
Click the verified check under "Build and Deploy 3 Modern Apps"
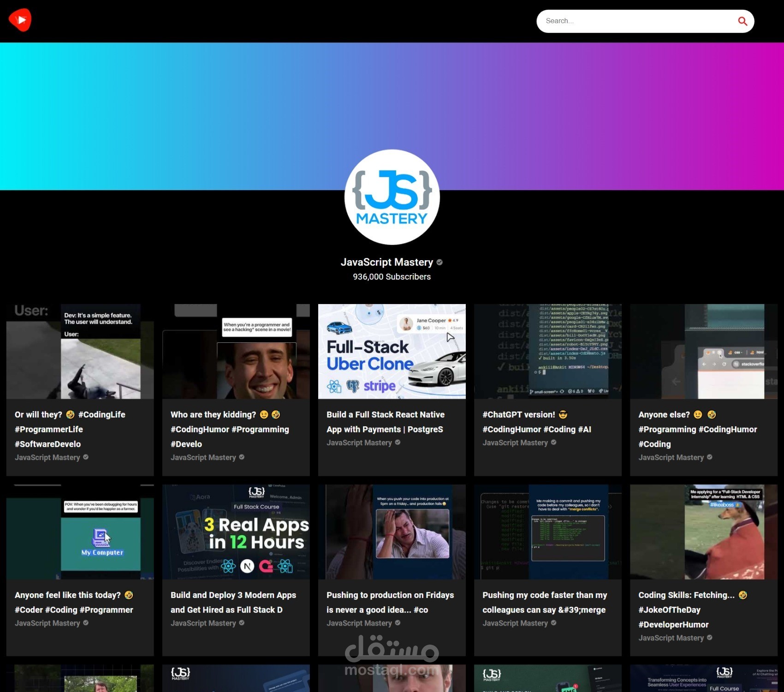(x=242, y=623)
